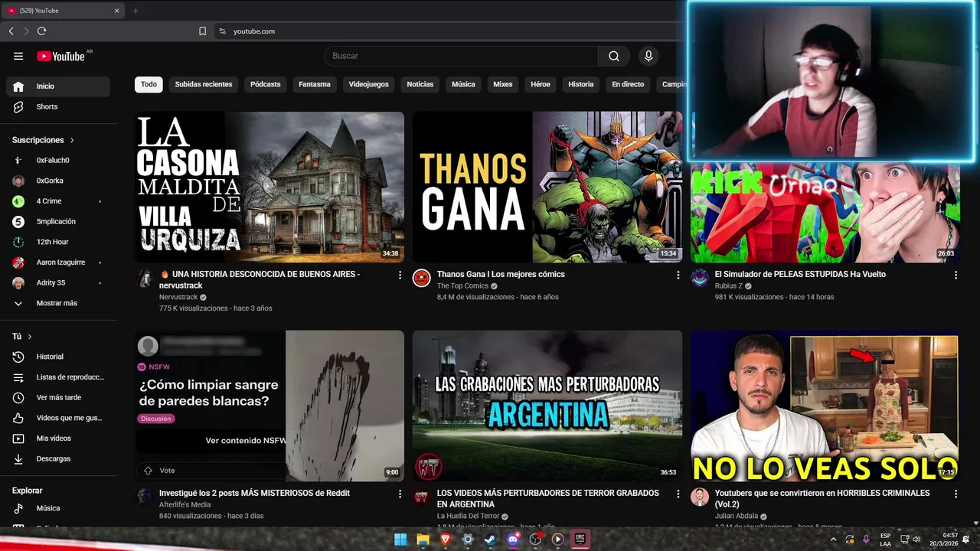980x551 pixels.
Task: Open Las Grabaciones Mas Perturbadoras thumbnail
Action: 547,406
